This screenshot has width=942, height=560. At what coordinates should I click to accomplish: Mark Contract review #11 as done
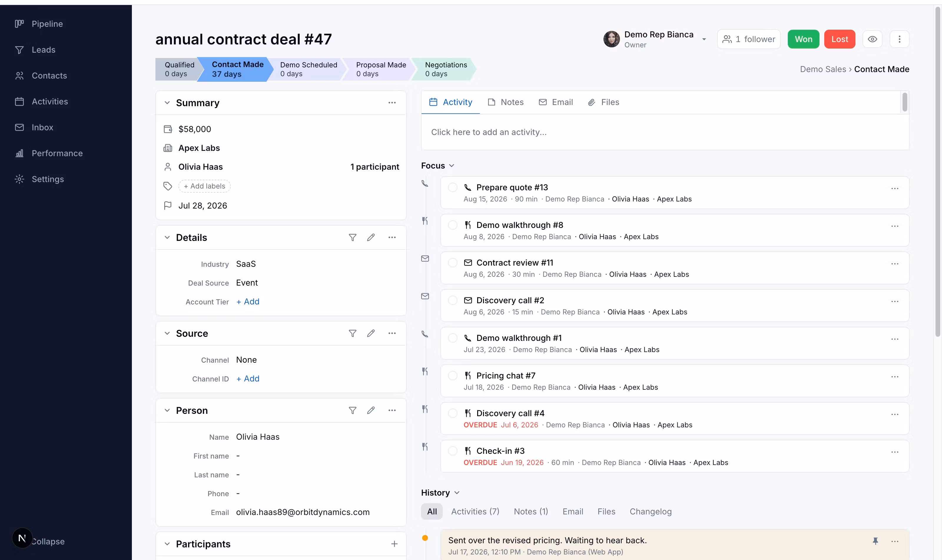(x=452, y=263)
